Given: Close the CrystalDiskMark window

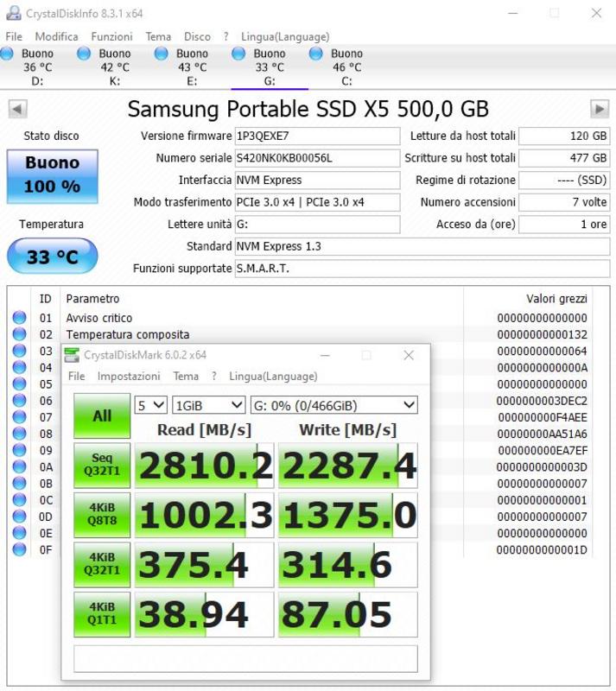Looking at the screenshot, I should [409, 355].
